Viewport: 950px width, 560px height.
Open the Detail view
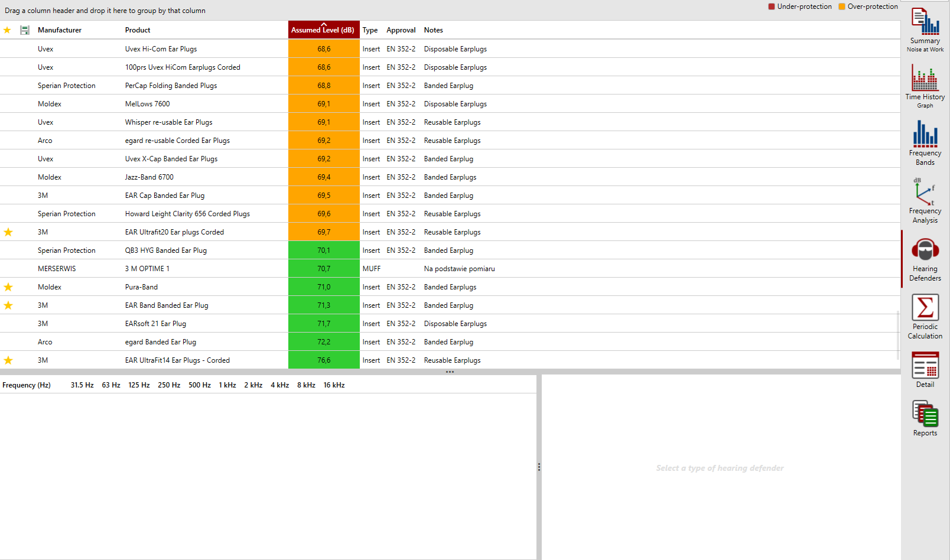(x=925, y=370)
